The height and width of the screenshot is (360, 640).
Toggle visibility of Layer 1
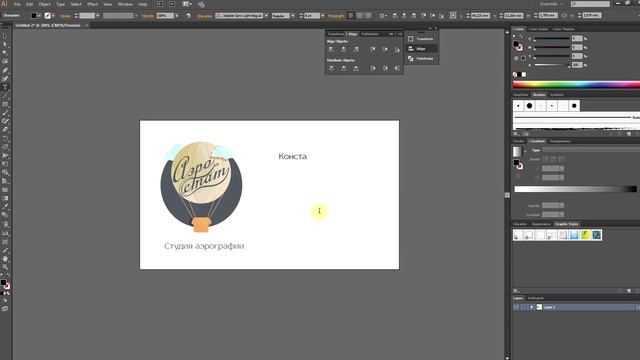tap(516, 307)
